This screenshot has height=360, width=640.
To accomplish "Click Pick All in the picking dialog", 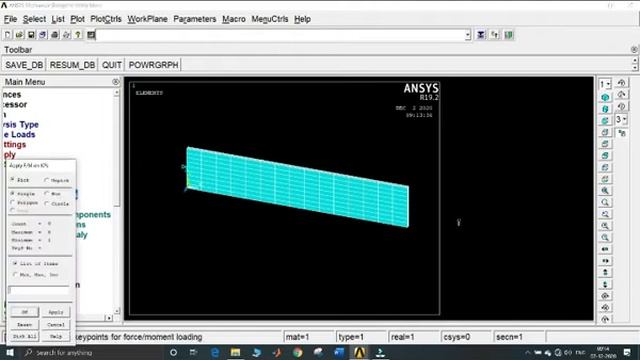I will pyautogui.click(x=24, y=336).
